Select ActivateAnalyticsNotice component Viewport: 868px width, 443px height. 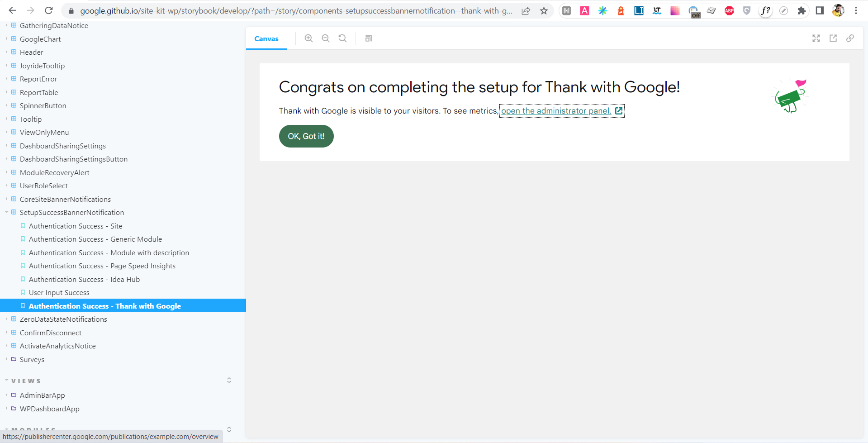[58, 346]
